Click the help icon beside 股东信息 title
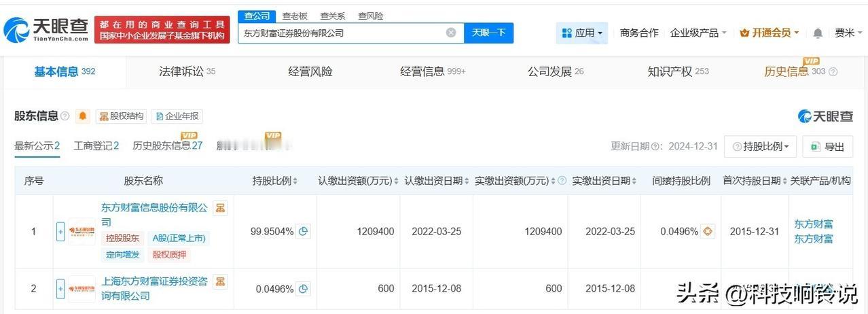Image resolution: width=868 pixels, height=314 pixels. (x=65, y=116)
